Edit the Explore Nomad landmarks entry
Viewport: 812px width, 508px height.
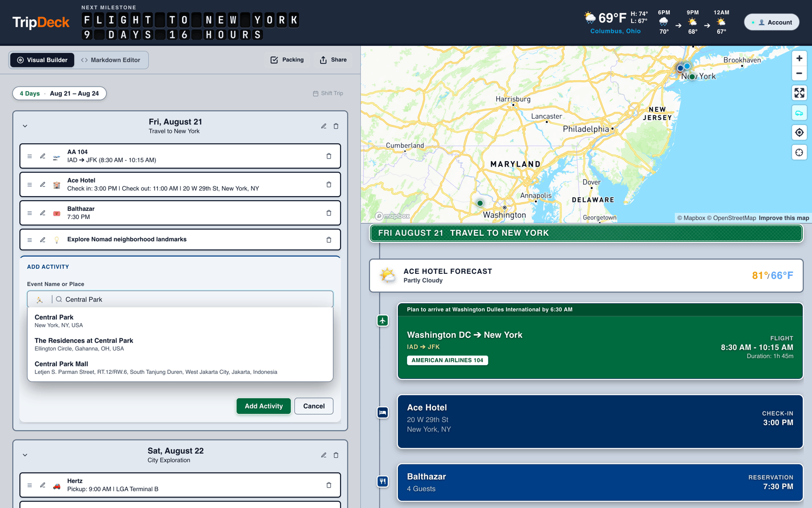coord(43,239)
